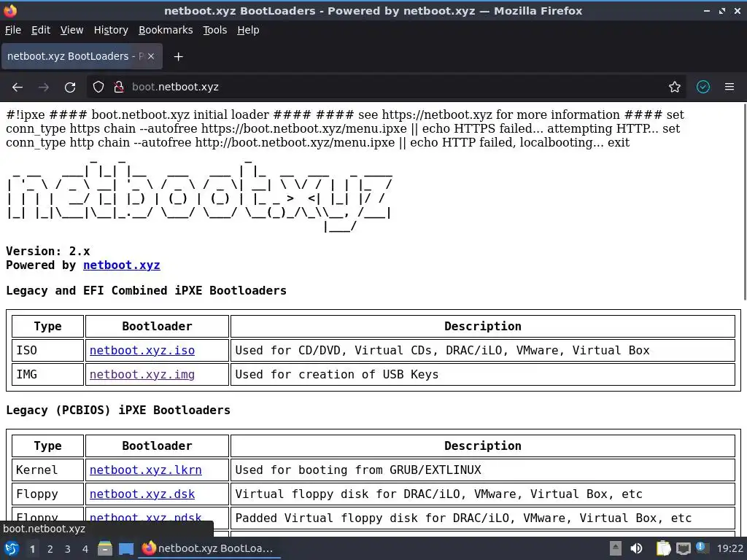Click the 'IMG' type cell
The width and height of the screenshot is (747, 560).
[x=47, y=374]
